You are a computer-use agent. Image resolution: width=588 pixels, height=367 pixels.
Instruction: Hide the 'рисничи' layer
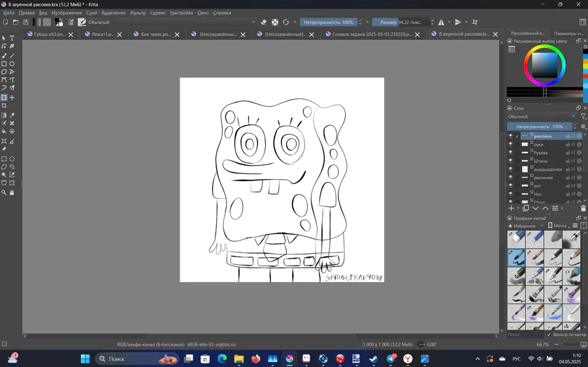tap(510, 177)
